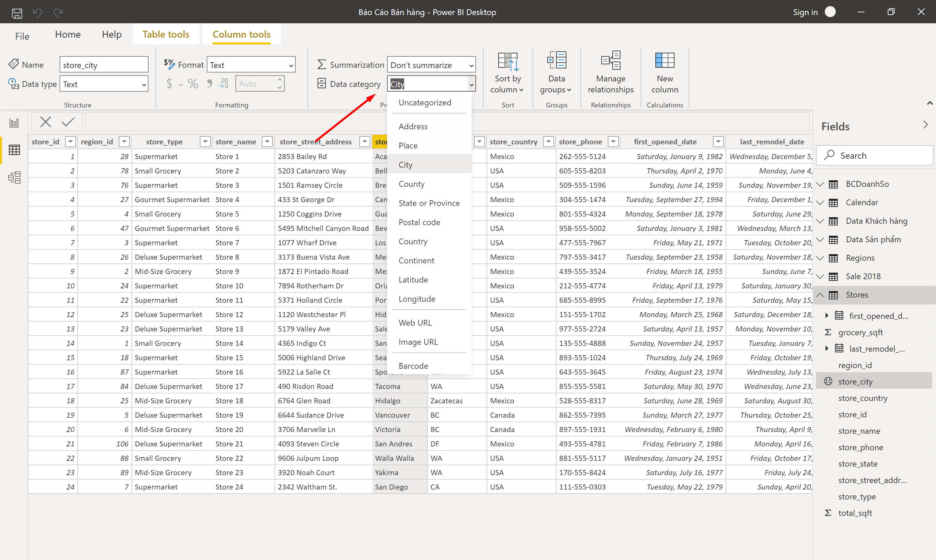Click the formula bar input
The height and width of the screenshot is (560, 936).
coord(447,122)
